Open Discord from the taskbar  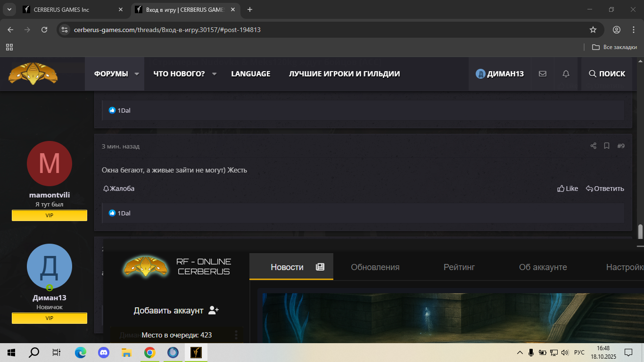(x=103, y=353)
